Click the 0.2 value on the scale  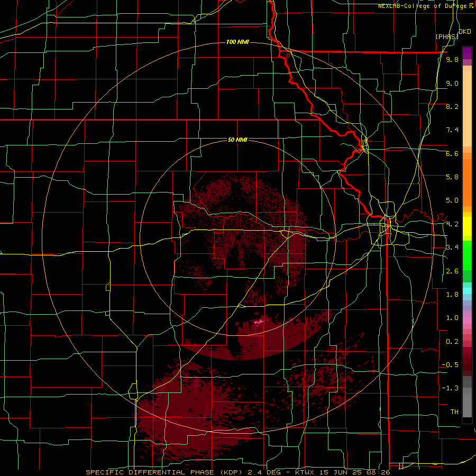pyautogui.click(x=452, y=342)
